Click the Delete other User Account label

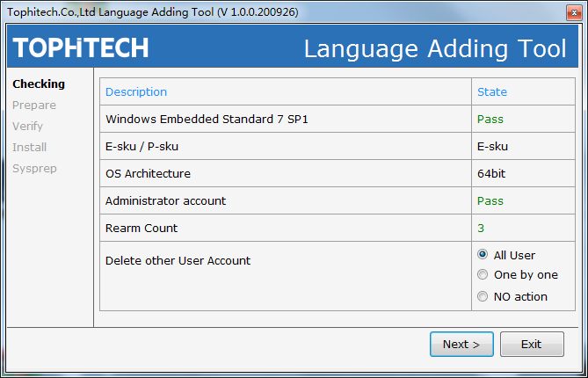[x=178, y=260]
